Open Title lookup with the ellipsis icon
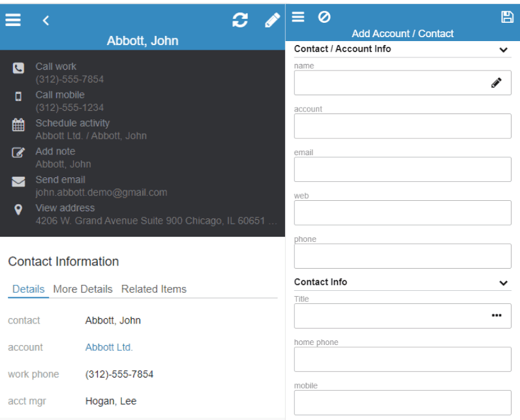This screenshot has height=420, width=520. click(496, 315)
